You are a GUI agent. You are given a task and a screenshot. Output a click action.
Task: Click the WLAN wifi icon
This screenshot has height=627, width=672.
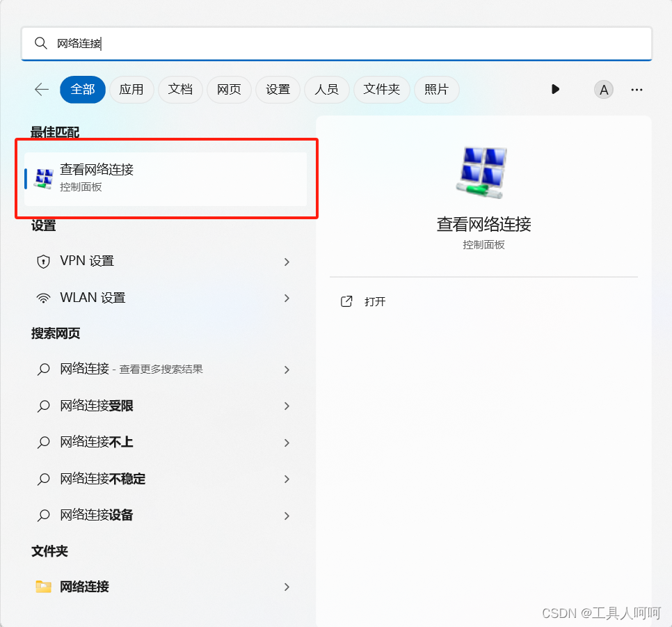pyautogui.click(x=43, y=298)
